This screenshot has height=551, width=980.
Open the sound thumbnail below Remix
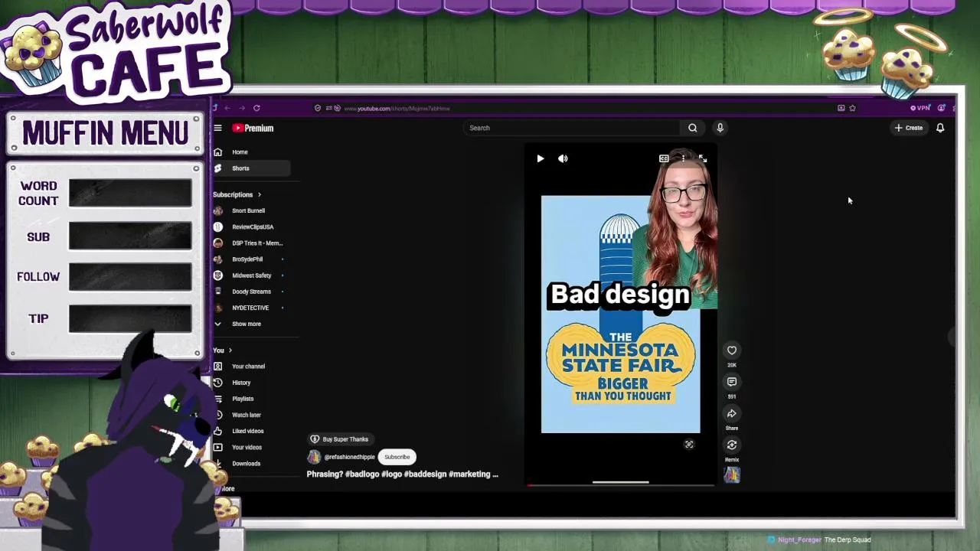click(x=732, y=475)
